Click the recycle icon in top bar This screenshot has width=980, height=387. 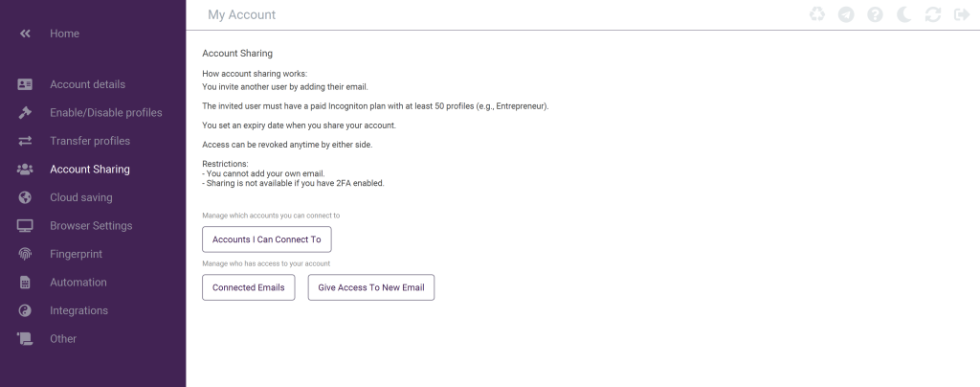pyautogui.click(x=816, y=14)
